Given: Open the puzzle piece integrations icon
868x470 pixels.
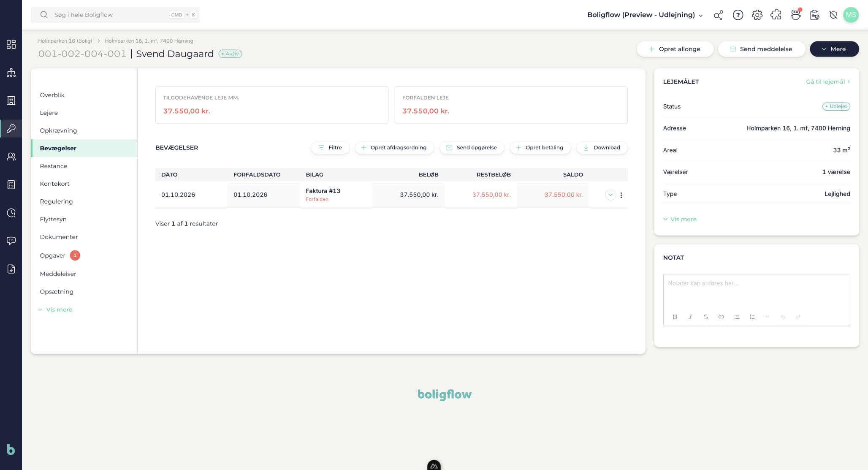Looking at the screenshot, I should [776, 15].
